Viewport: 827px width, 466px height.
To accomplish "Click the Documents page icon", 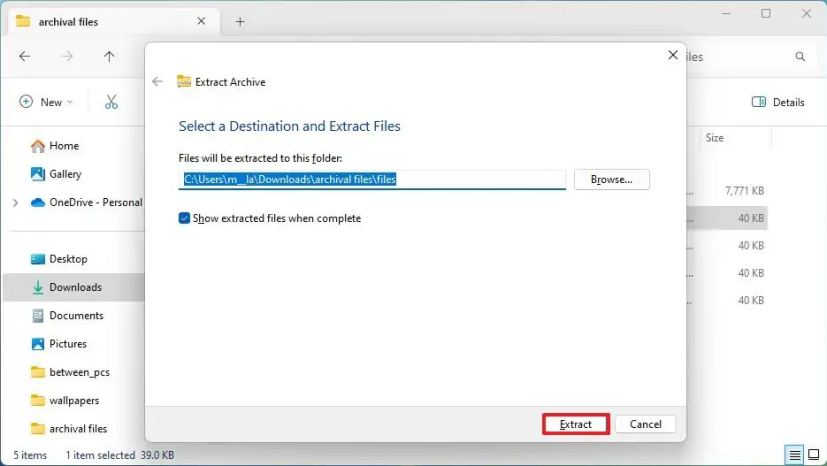I will 37,316.
